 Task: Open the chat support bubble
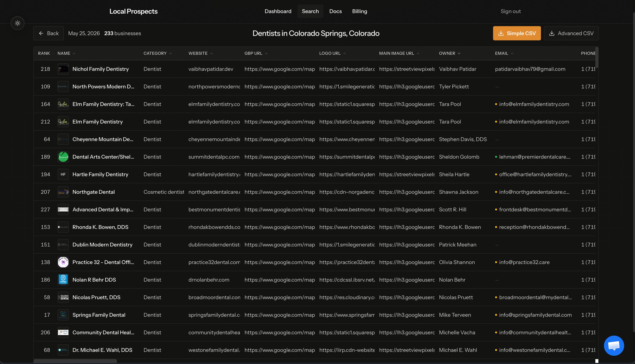pyautogui.click(x=614, y=346)
